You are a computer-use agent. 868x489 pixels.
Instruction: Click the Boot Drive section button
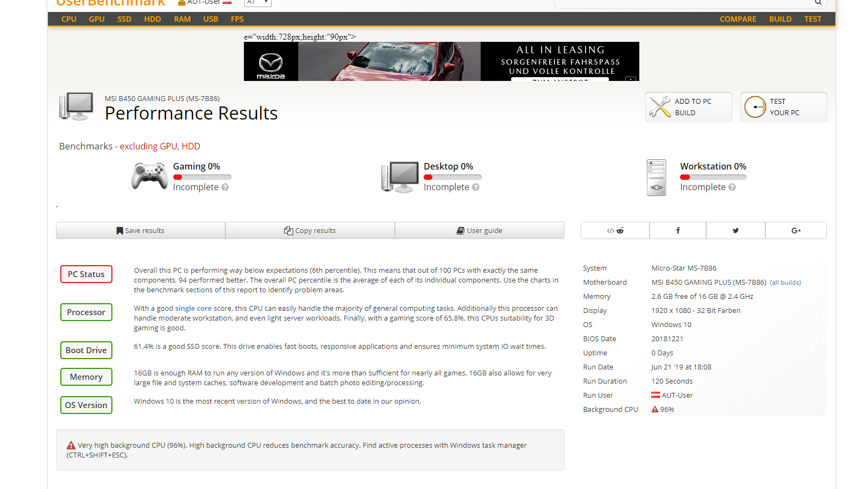pos(86,350)
